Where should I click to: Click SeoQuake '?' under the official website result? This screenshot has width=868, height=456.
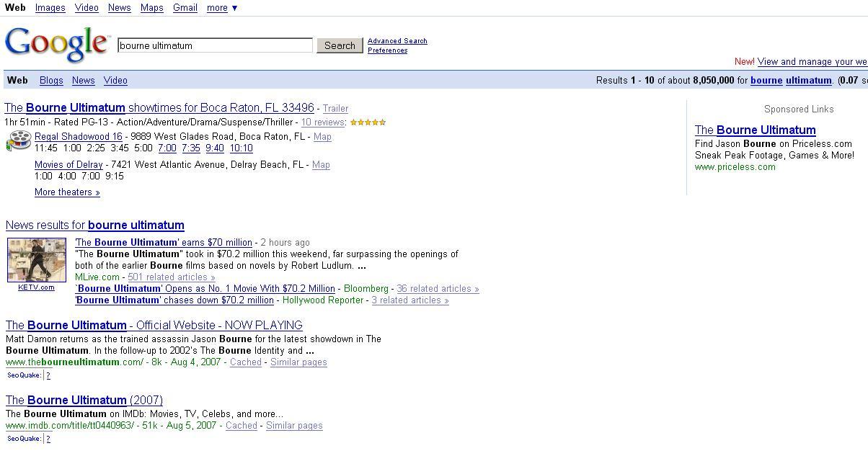tap(48, 375)
